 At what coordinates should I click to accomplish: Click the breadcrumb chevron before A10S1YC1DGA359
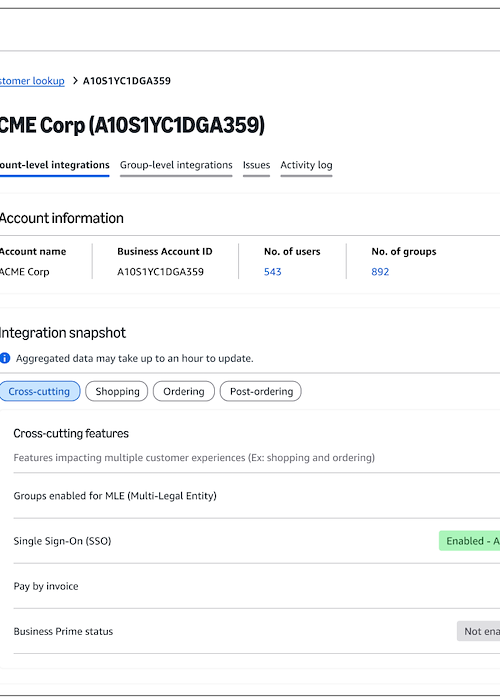(75, 81)
